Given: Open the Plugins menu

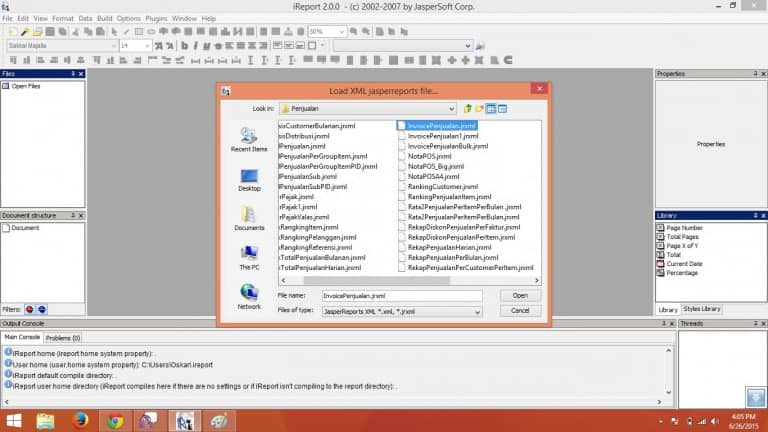Looking at the screenshot, I should tap(156, 19).
